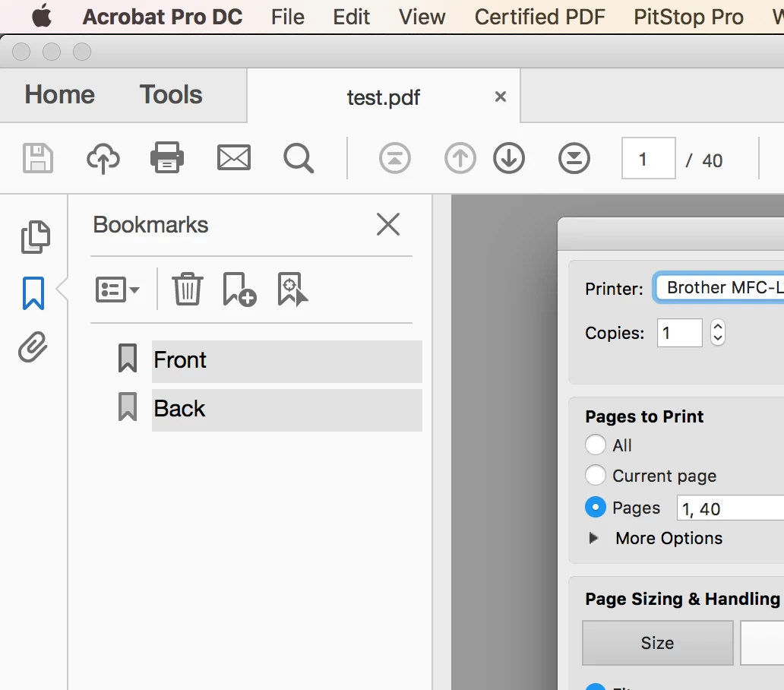
Task: Select the Pages range radio button
Action: point(595,507)
